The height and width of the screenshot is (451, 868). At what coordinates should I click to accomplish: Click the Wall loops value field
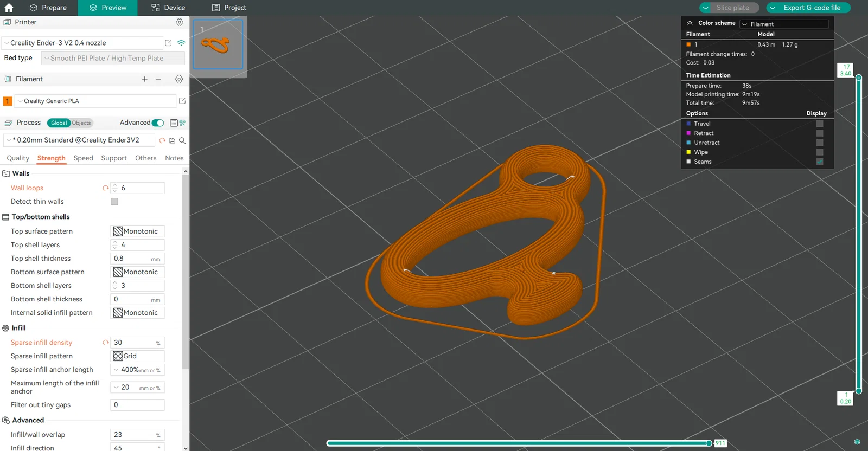tap(138, 188)
